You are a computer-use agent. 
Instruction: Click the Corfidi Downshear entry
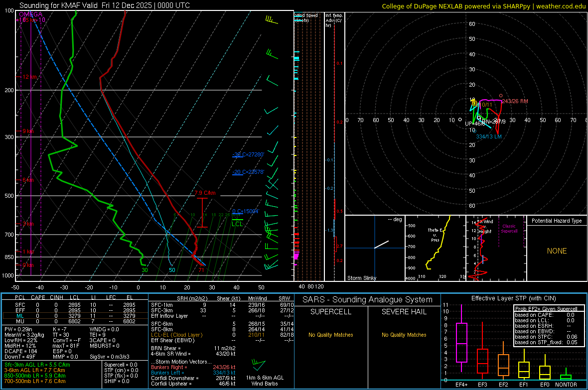click(193, 379)
